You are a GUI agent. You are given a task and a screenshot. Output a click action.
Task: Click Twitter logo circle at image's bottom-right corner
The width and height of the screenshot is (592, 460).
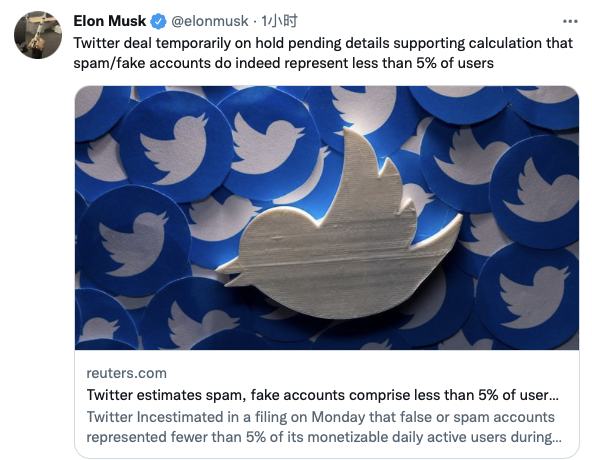530,296
